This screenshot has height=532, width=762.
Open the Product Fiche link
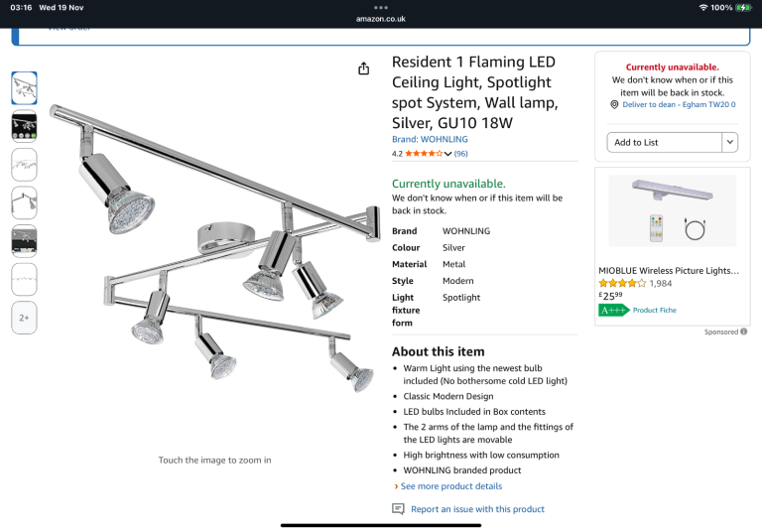click(x=657, y=310)
